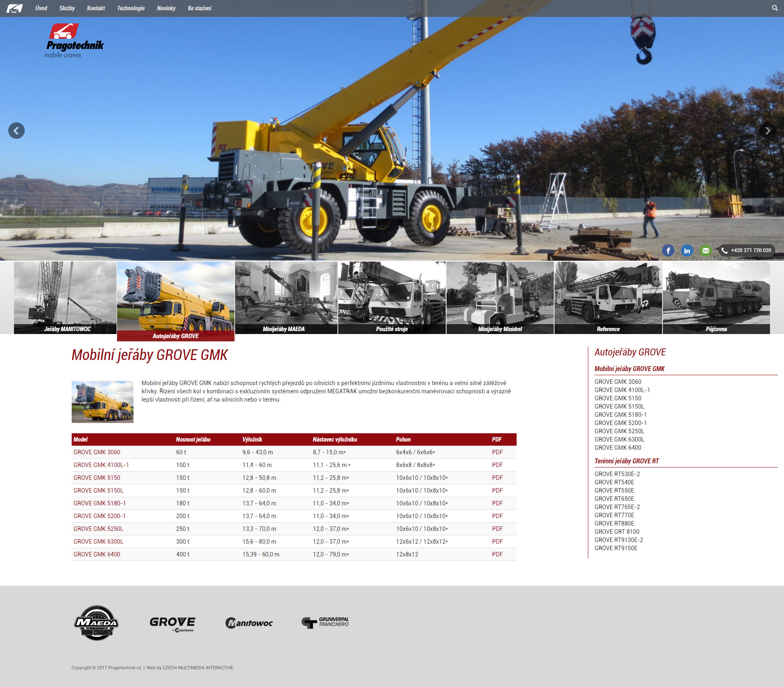Go to previous slide arrow
Viewport: 784px width, 687px height.
pyautogui.click(x=16, y=131)
